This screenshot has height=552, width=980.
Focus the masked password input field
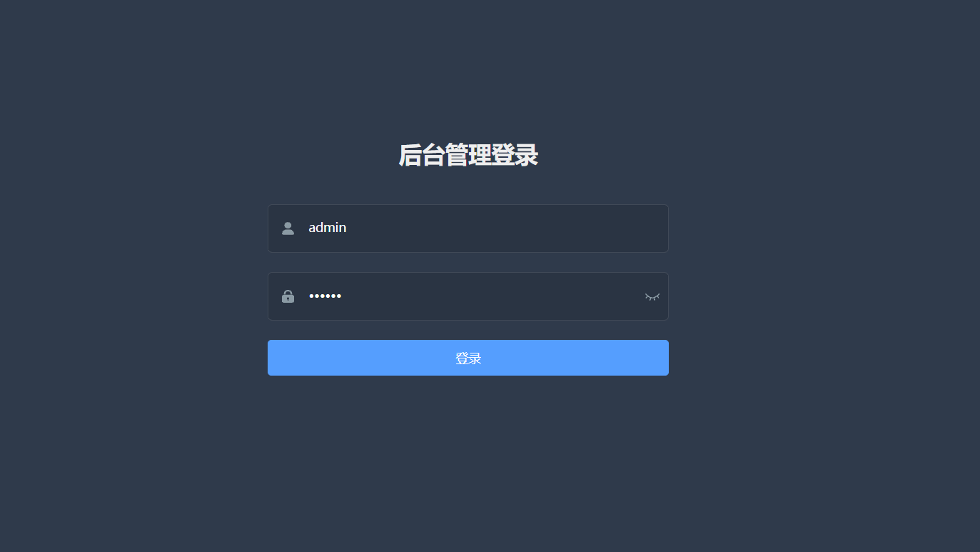(x=468, y=296)
